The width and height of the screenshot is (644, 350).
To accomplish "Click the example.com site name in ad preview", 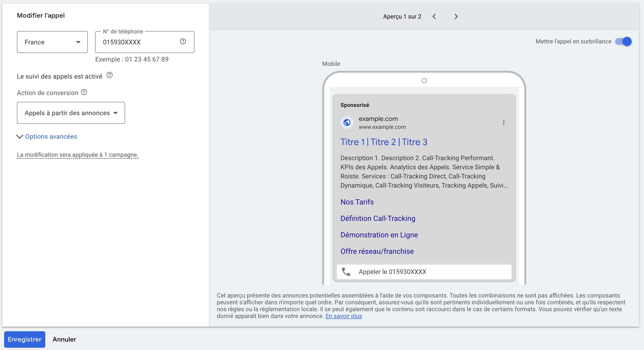I will (378, 119).
